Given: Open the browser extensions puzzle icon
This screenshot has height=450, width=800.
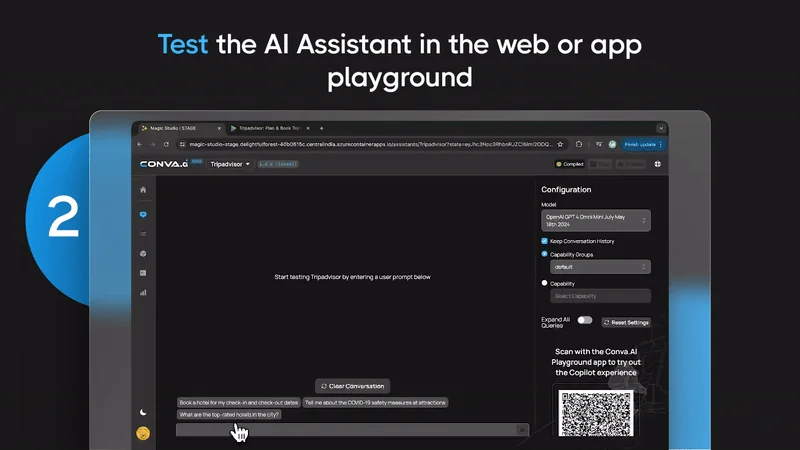Looking at the screenshot, I should pos(579,144).
